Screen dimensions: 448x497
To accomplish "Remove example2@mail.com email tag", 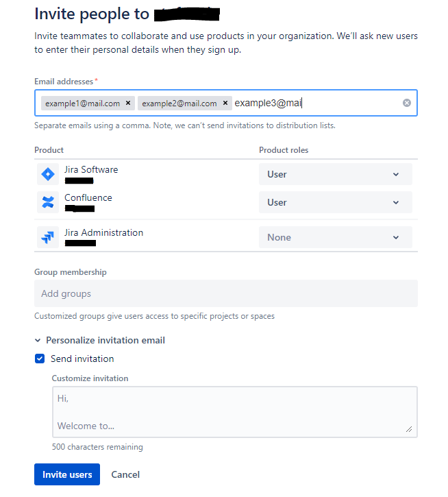I will (225, 103).
